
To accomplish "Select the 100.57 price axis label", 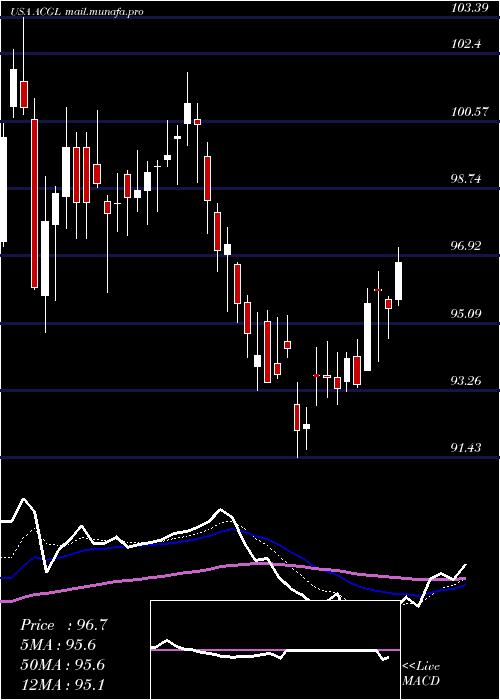I will click(x=470, y=112).
